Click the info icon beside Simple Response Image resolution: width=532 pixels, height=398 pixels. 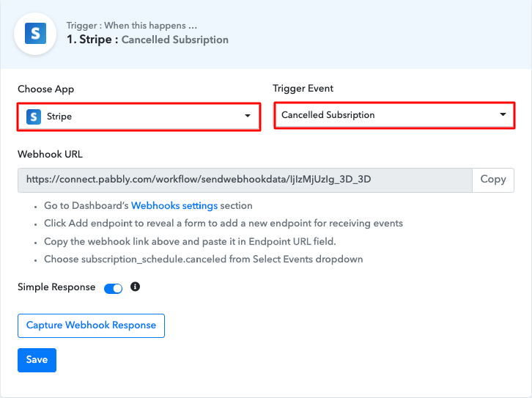tap(135, 287)
